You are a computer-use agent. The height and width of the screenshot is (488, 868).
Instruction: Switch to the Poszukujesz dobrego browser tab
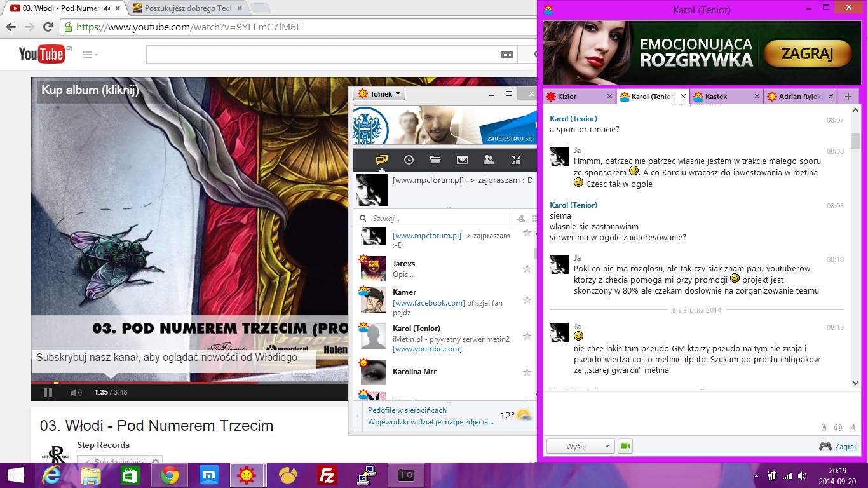click(x=187, y=9)
